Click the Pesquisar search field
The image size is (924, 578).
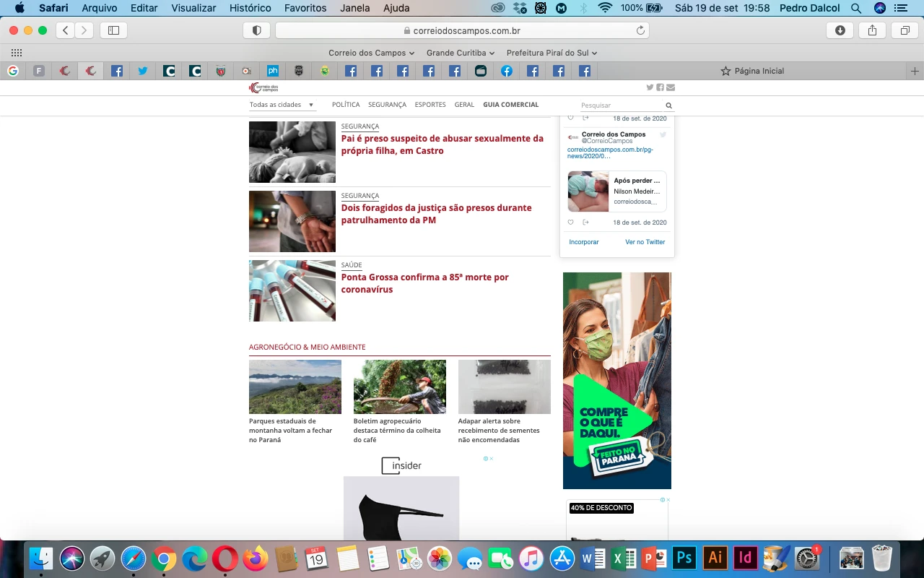pos(619,105)
